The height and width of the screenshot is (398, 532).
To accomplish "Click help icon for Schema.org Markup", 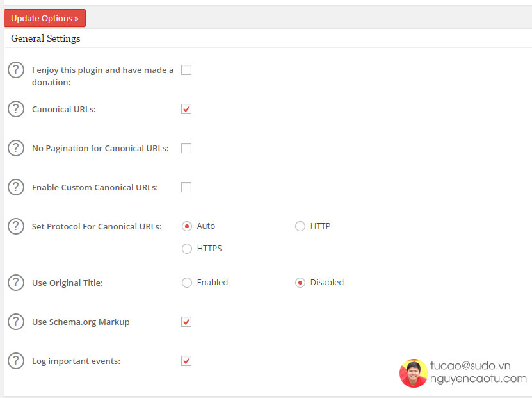I will (16, 322).
